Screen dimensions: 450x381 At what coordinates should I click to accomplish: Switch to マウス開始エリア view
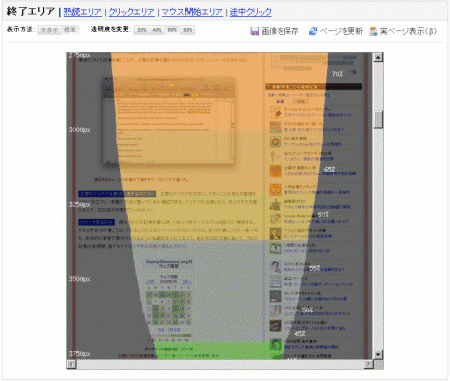(x=192, y=12)
